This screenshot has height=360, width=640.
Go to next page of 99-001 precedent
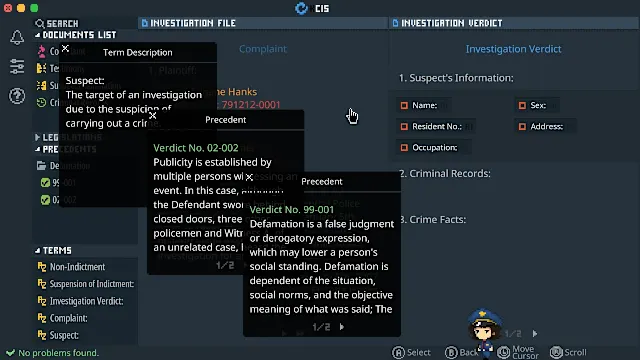tap(342, 327)
